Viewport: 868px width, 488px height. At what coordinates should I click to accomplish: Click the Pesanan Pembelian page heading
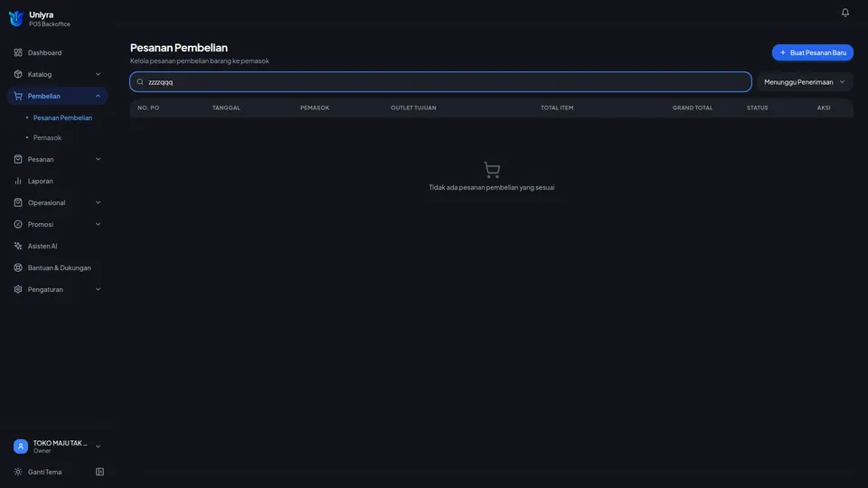[x=179, y=48]
